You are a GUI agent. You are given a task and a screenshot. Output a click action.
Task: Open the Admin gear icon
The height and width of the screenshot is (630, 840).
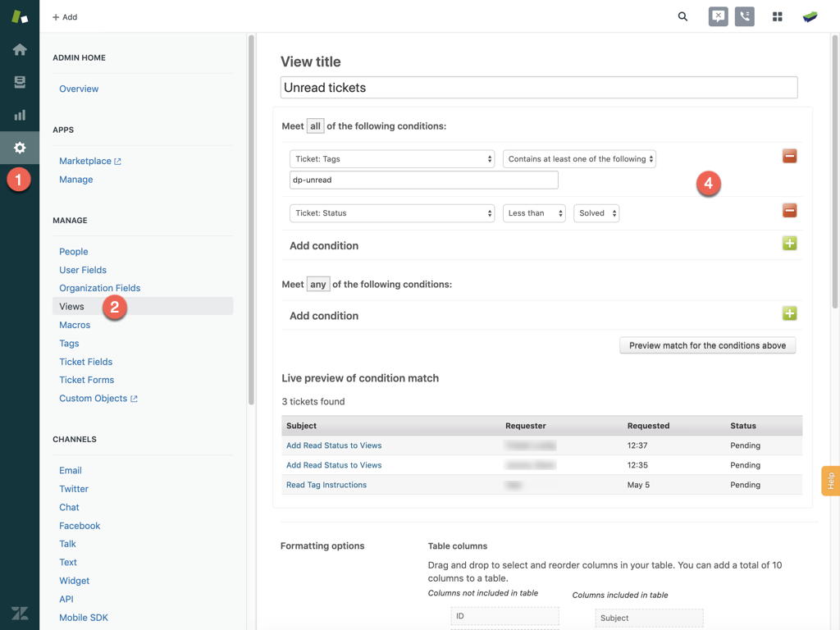[x=20, y=148]
